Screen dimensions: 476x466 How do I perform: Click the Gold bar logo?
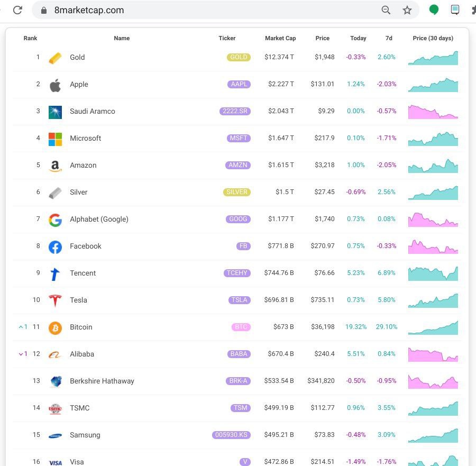click(x=55, y=58)
